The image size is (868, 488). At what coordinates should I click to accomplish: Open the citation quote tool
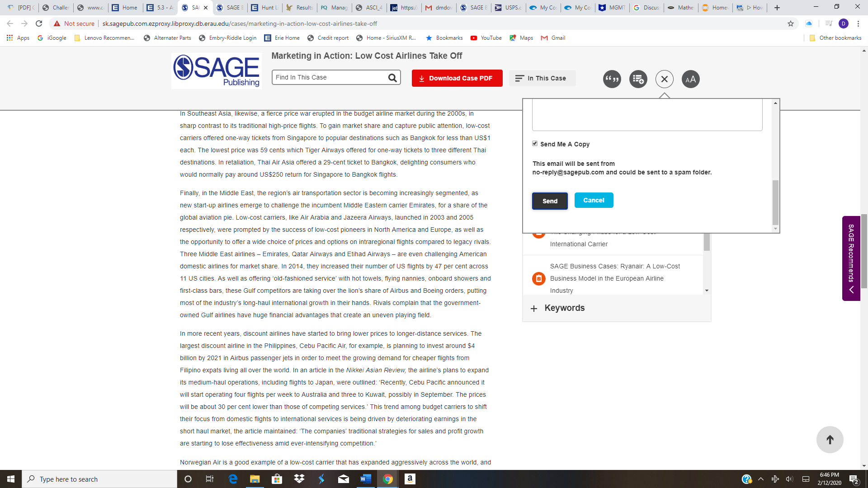pyautogui.click(x=612, y=79)
